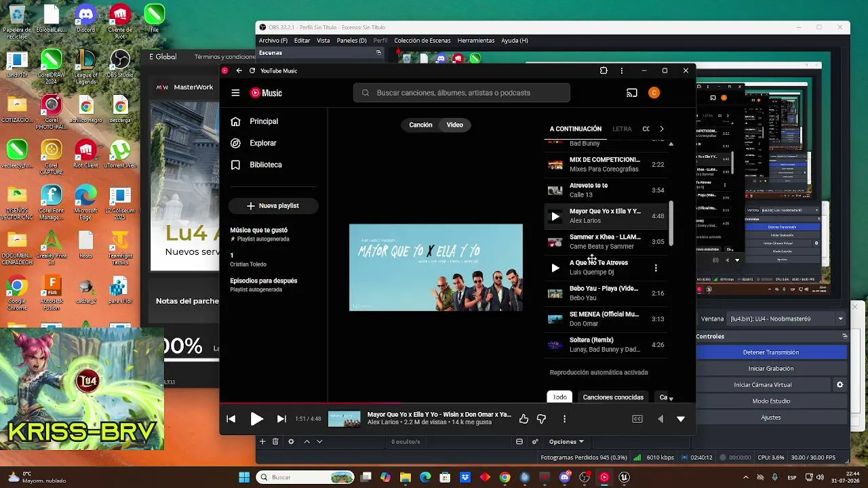Resume playback with the player bar play button
Image resolution: width=868 pixels, height=488 pixels.
click(x=256, y=419)
